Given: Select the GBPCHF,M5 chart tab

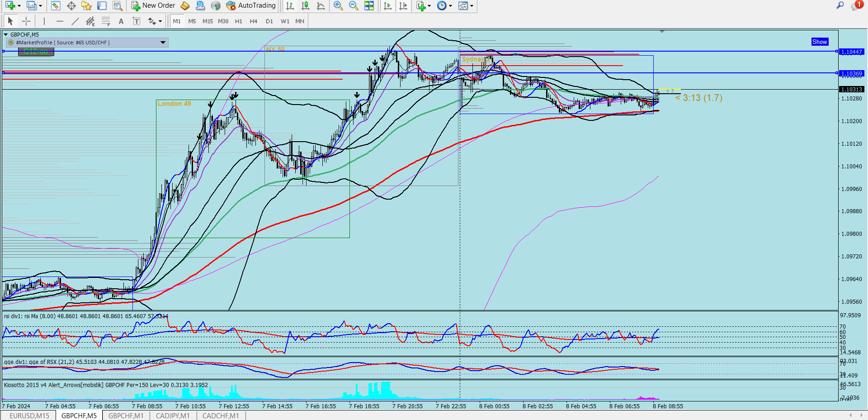Looking at the screenshot, I should 79,415.
